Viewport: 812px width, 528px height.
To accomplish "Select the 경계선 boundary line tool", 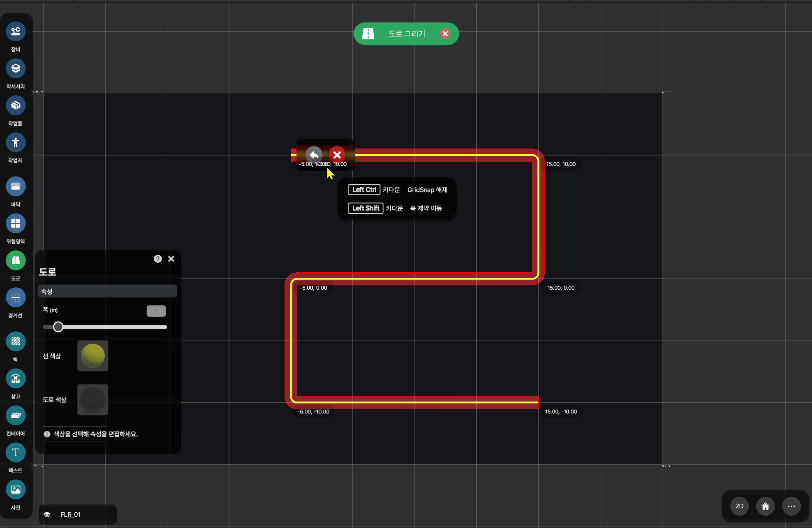I will [15, 298].
